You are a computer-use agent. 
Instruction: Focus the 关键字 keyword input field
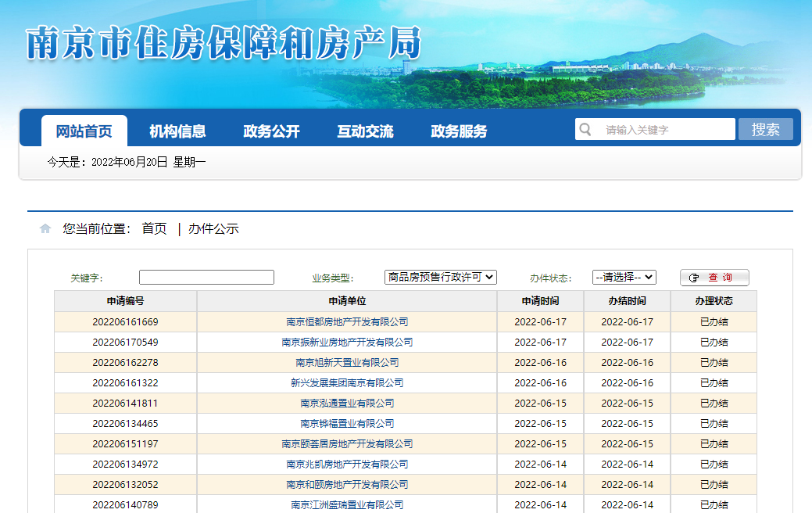[206, 278]
